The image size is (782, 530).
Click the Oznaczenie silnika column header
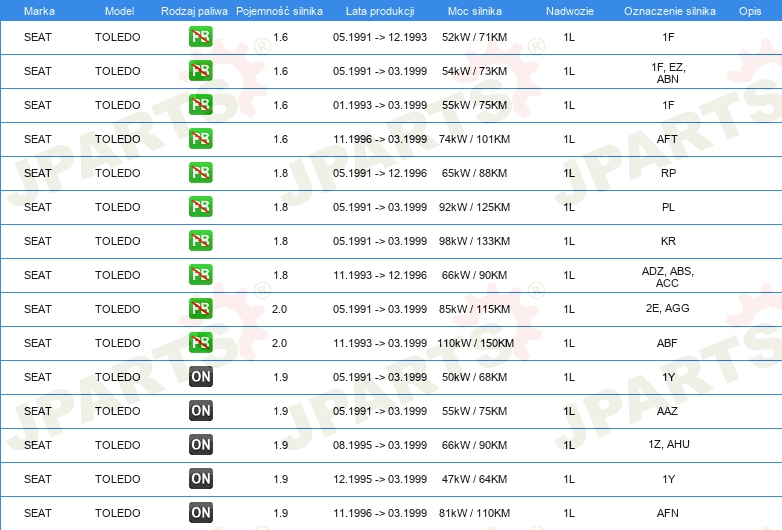669,10
